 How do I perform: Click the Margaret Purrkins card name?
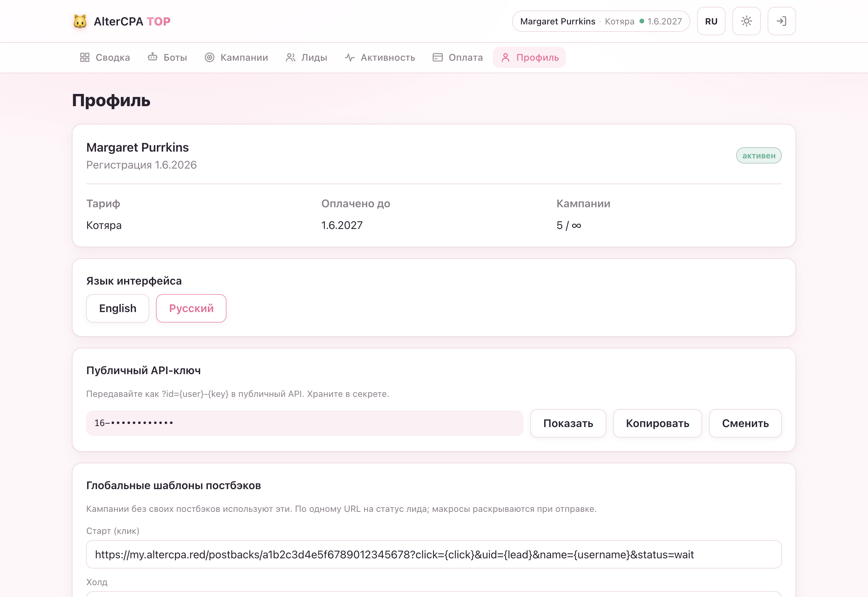coord(138,147)
